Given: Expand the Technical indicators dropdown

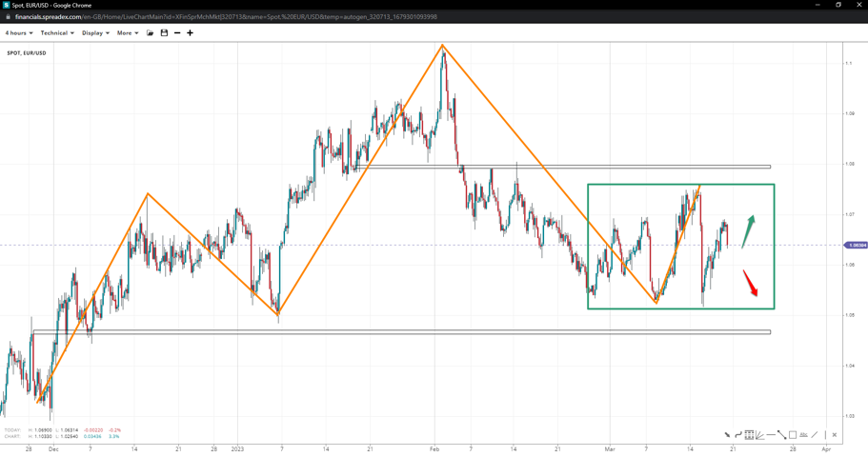Looking at the screenshot, I should point(57,33).
